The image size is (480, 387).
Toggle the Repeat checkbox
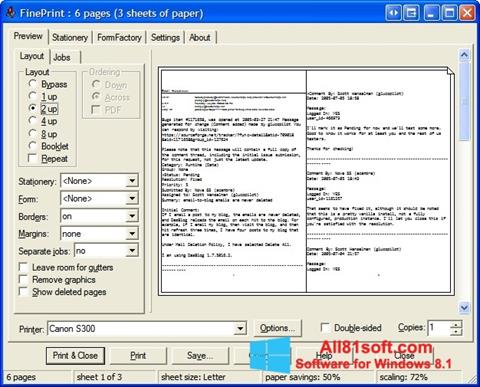point(33,158)
